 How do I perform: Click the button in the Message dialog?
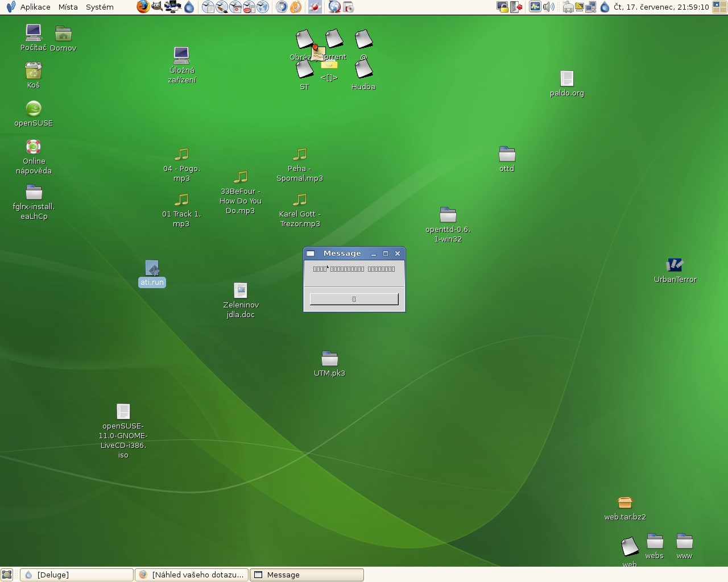pyautogui.click(x=354, y=299)
